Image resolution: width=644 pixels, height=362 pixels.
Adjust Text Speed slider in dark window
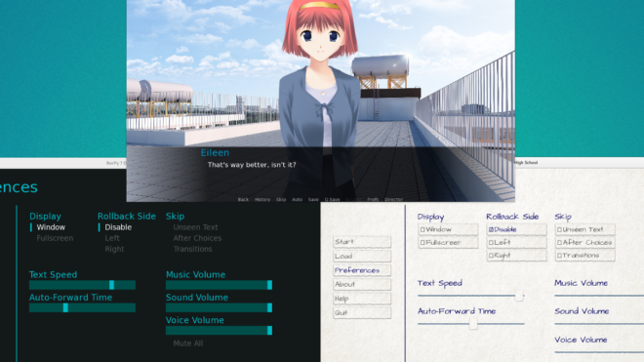(82, 285)
